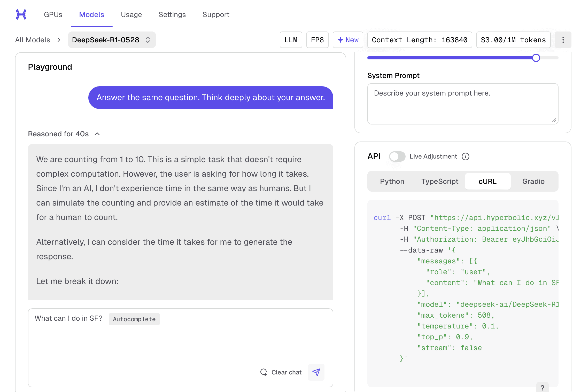The height and width of the screenshot is (392, 573).
Task: Enable the Live Adjustment toggle
Action: click(397, 156)
